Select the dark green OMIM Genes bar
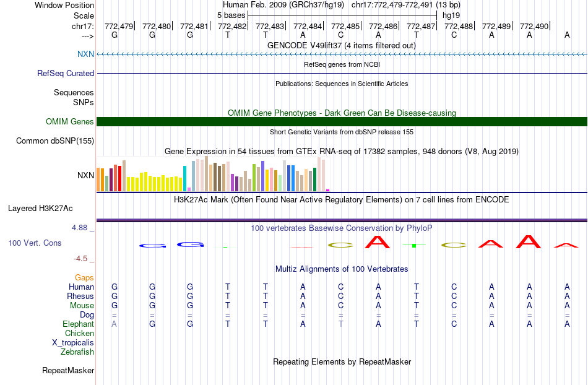This screenshot has height=385, width=588. click(x=342, y=121)
